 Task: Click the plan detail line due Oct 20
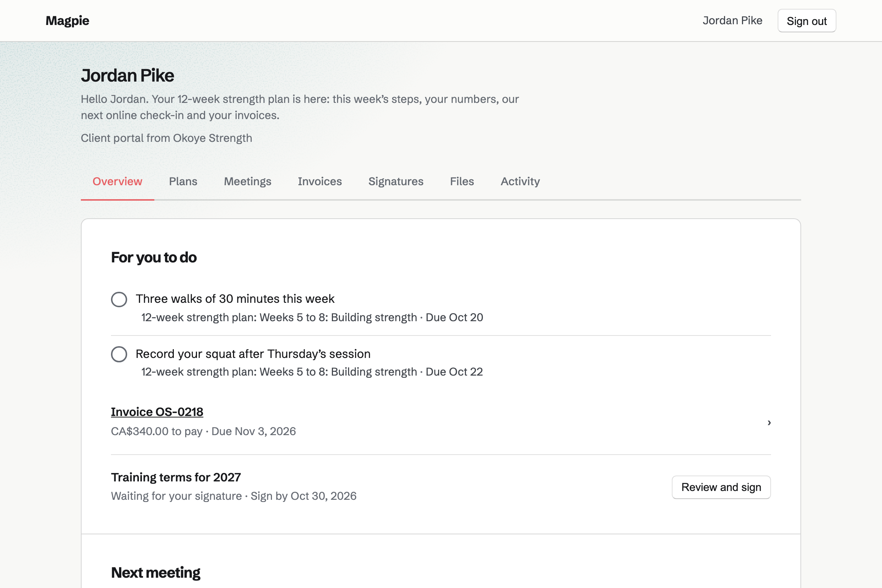[312, 318]
